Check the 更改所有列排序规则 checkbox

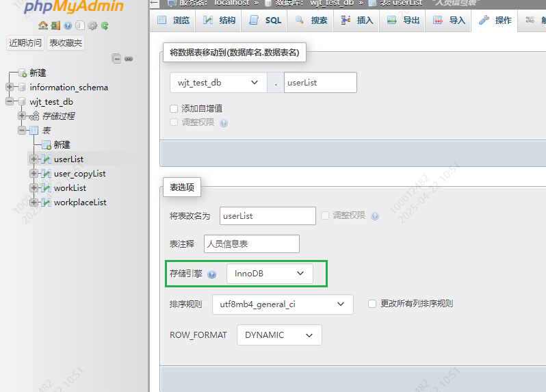coord(372,304)
